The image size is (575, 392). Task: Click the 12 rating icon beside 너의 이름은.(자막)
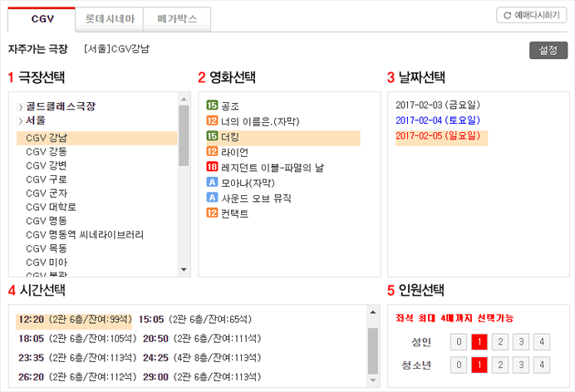212,121
